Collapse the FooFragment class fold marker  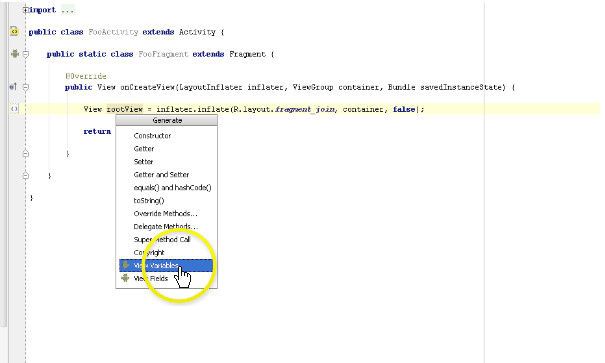point(26,54)
